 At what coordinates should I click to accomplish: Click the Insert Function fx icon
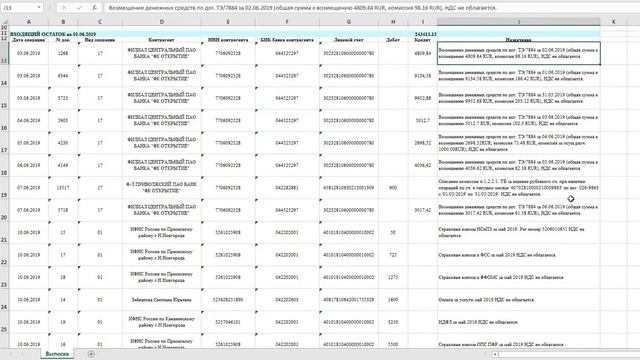click(94, 8)
